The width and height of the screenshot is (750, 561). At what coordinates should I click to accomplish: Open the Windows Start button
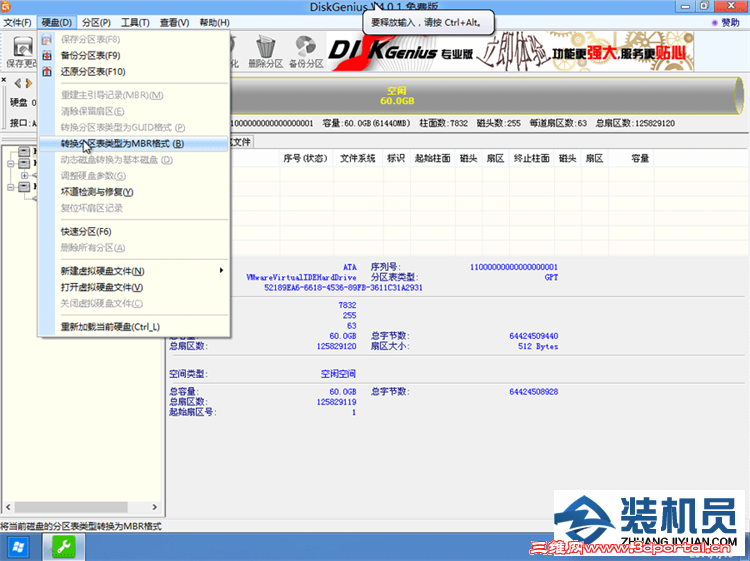tap(18, 547)
